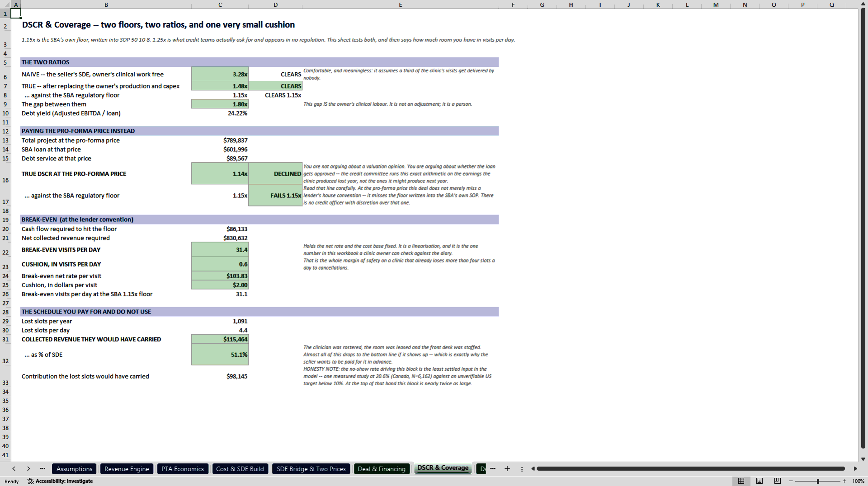Select column B header
The width and height of the screenshot is (868, 486).
click(106, 5)
